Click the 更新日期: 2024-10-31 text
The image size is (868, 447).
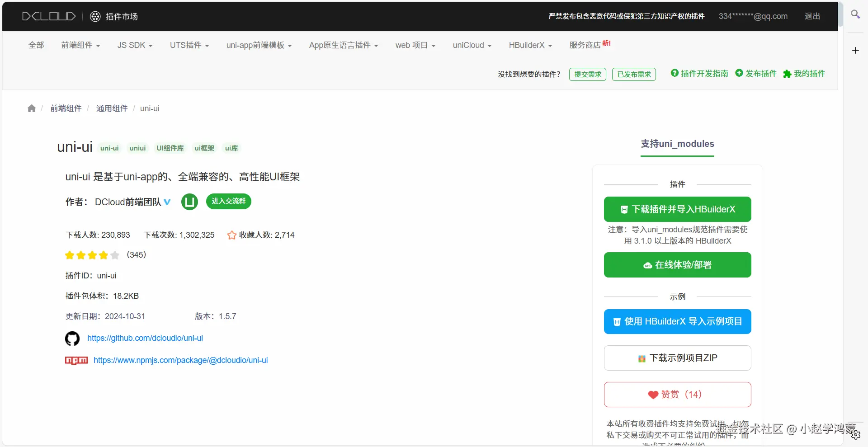click(105, 316)
